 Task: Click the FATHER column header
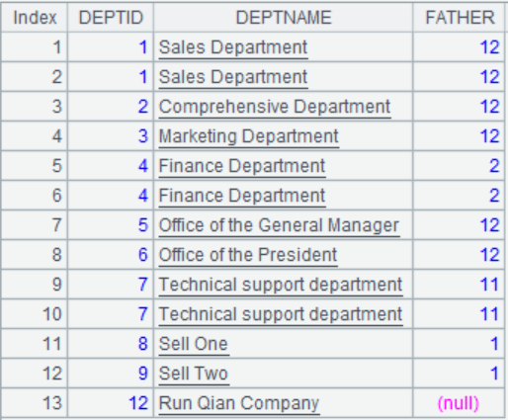click(x=460, y=18)
